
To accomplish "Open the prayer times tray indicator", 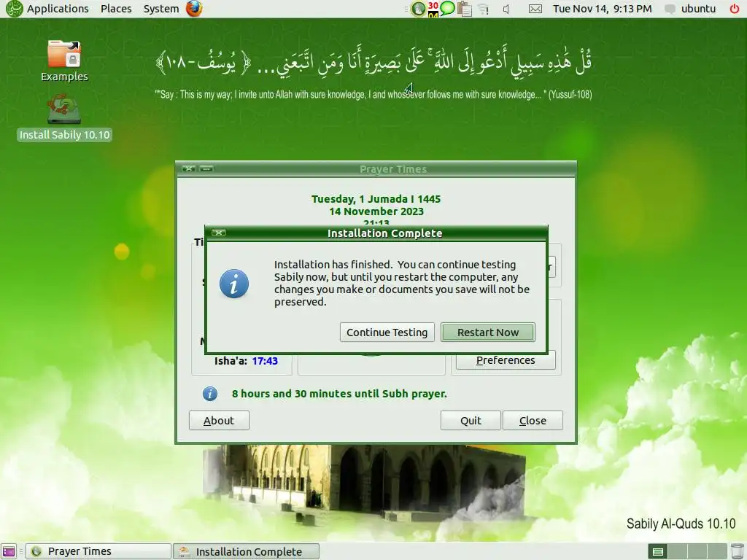I will (x=418, y=9).
